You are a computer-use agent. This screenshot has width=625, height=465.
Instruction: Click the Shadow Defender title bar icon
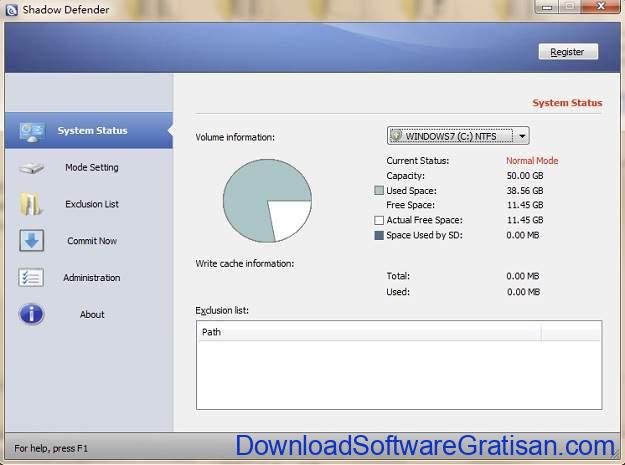pos(11,10)
